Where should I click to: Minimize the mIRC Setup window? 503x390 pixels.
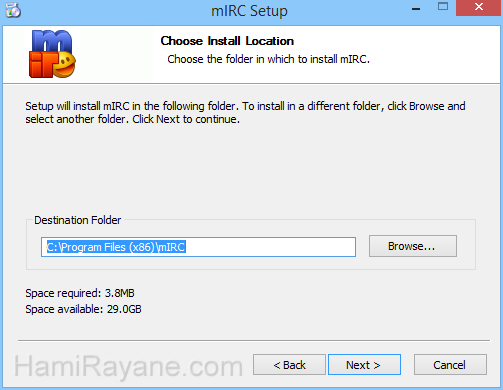pyautogui.click(x=416, y=8)
